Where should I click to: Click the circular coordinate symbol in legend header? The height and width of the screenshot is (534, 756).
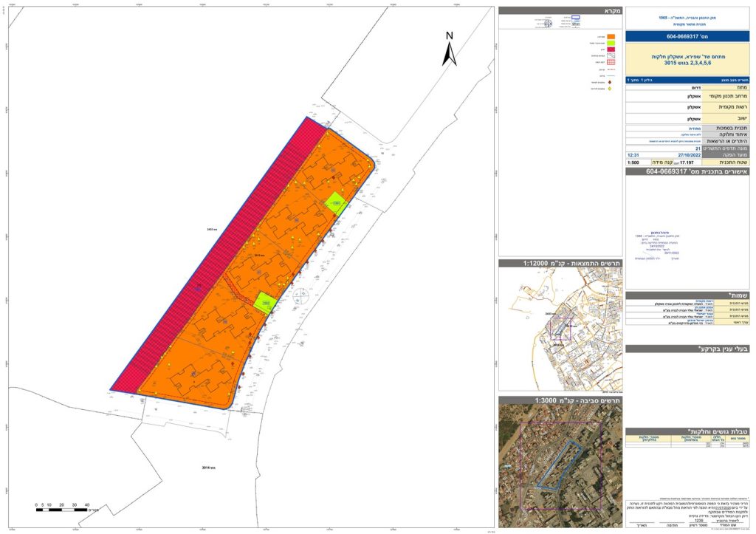click(x=548, y=23)
